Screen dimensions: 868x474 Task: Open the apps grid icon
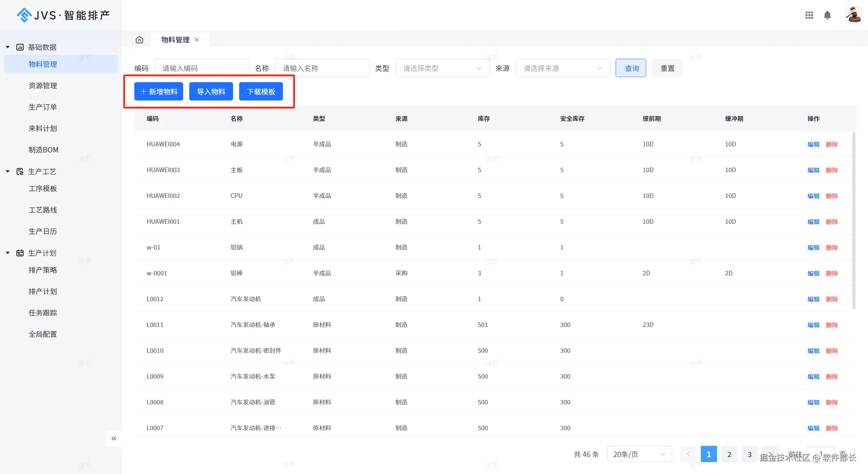pyautogui.click(x=809, y=15)
